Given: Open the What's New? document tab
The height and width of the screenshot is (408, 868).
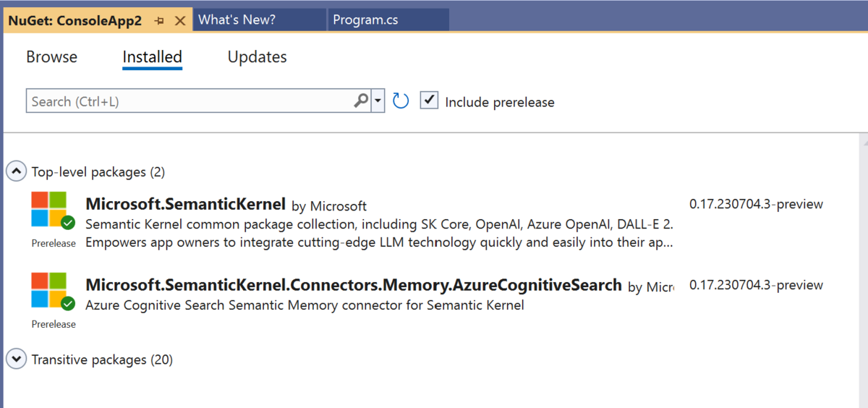Looking at the screenshot, I should point(237,20).
